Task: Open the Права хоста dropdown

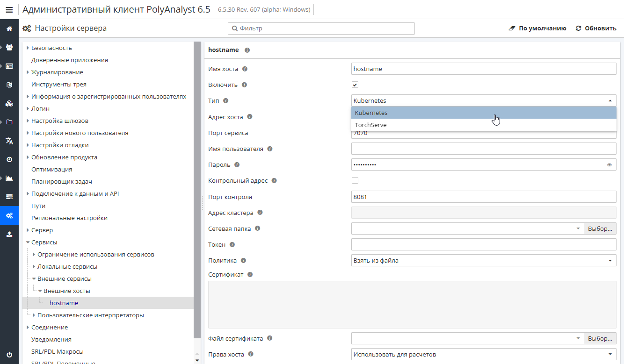Action: point(484,355)
